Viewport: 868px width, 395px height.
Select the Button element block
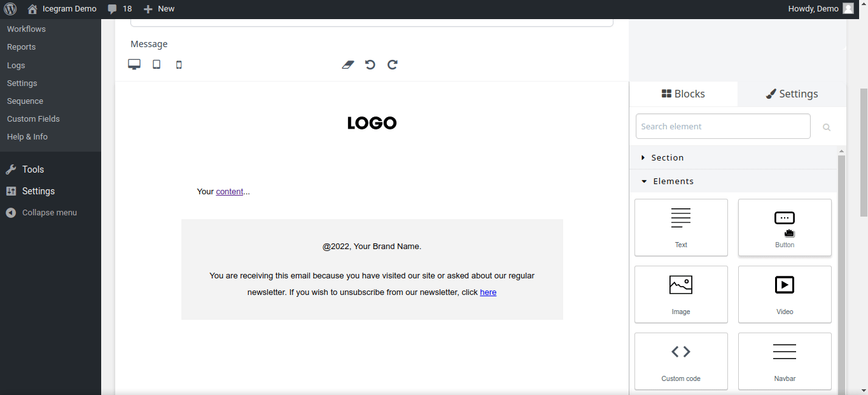(785, 227)
